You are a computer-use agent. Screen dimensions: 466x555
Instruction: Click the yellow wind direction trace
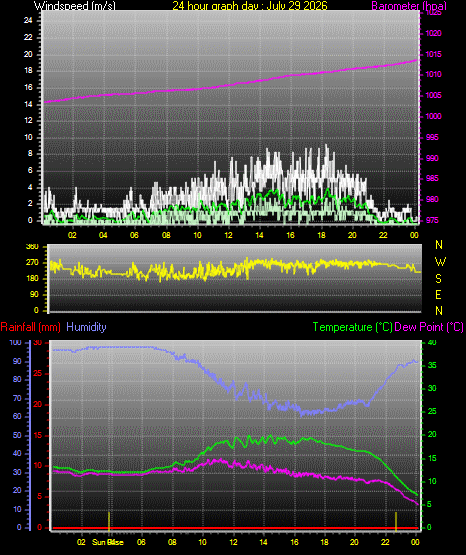(x=234, y=268)
